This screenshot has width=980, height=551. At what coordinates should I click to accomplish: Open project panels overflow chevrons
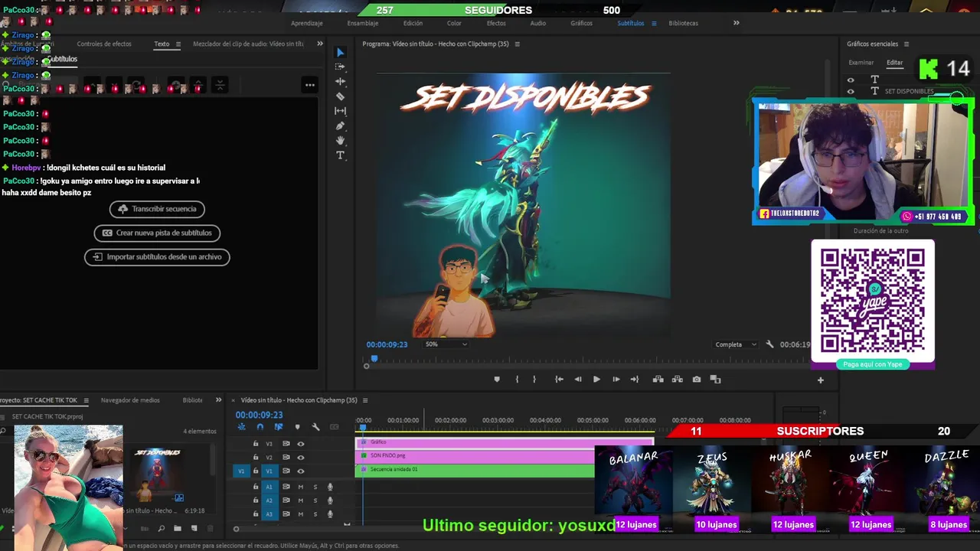(x=218, y=399)
